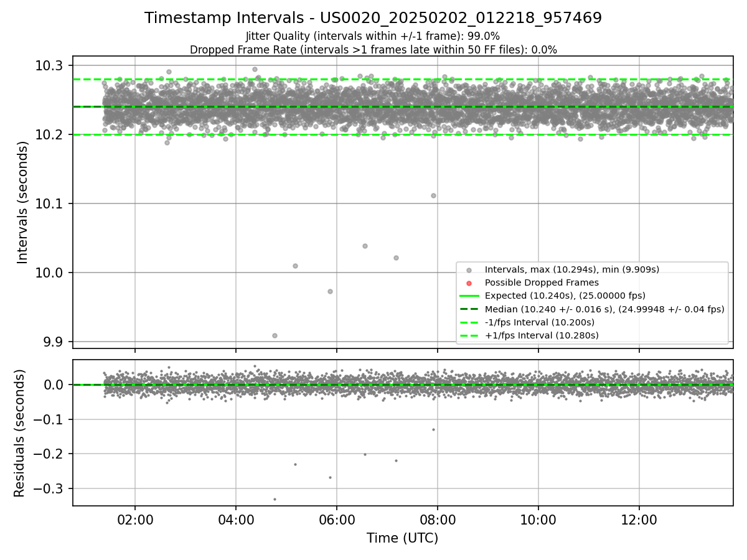Screen dimensions: 747x560
Task: Click legend text 'Intervals, max (10.294s), min (9.909s)'
Action: [x=572, y=269]
